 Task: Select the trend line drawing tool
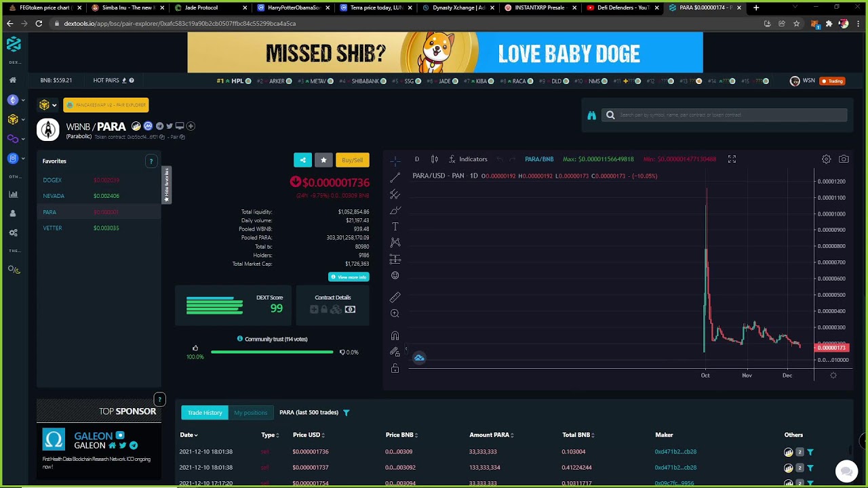[395, 178]
